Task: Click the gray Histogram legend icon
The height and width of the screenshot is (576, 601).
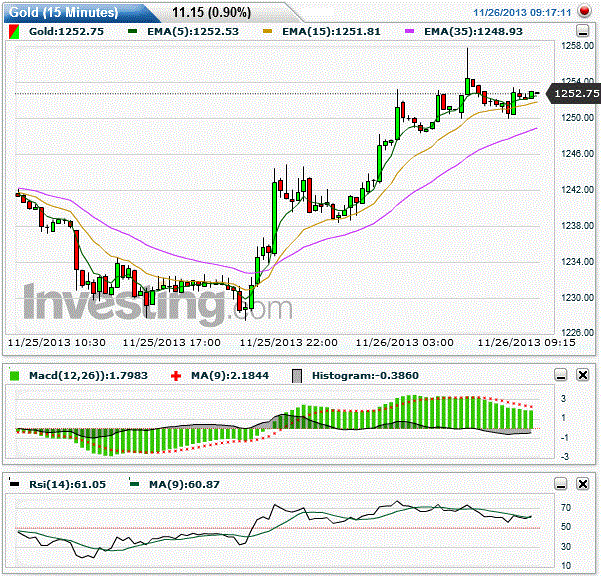Action: coord(297,376)
